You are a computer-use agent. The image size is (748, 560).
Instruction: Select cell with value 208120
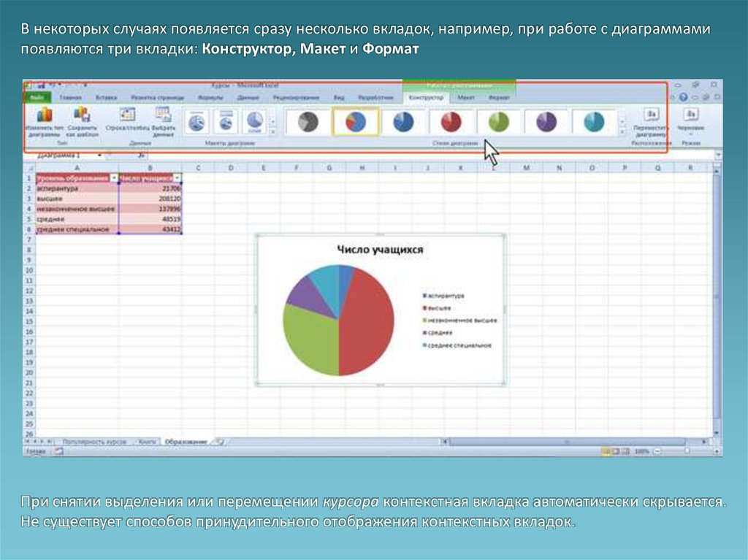[x=150, y=199]
